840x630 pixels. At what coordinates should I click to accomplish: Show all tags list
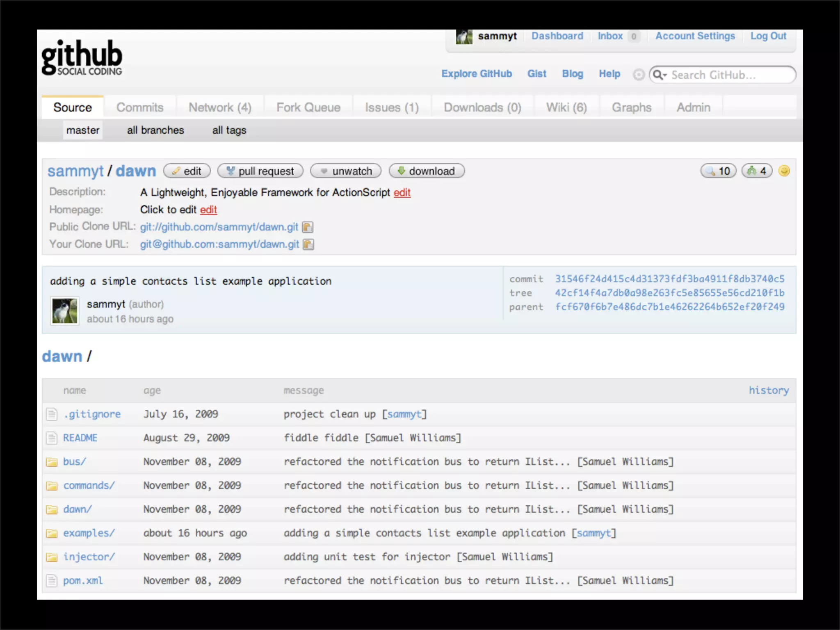click(229, 130)
